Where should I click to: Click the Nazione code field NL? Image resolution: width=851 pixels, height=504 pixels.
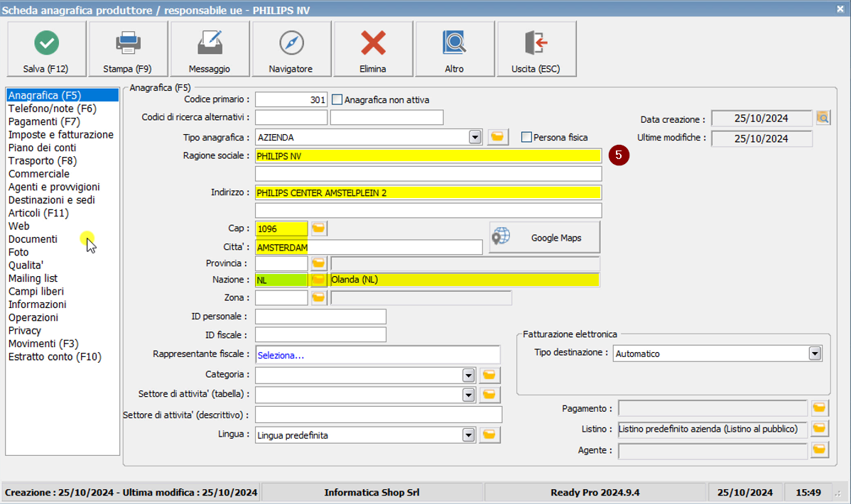[282, 280]
